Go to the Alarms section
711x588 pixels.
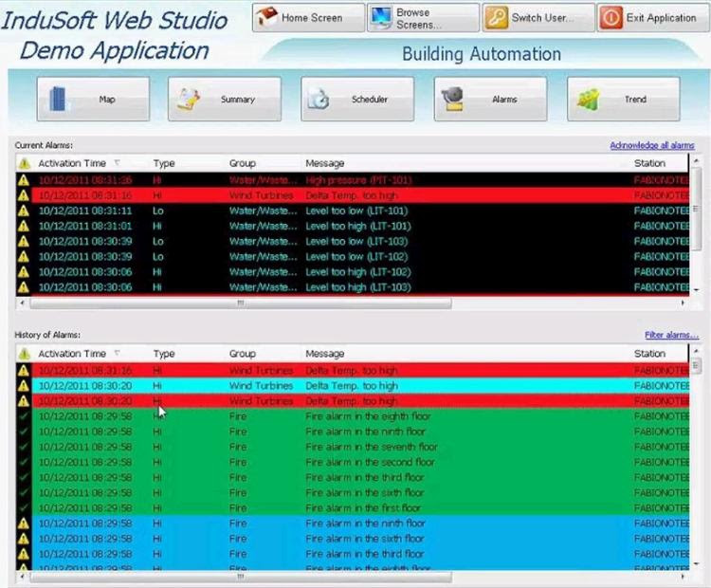coord(490,99)
